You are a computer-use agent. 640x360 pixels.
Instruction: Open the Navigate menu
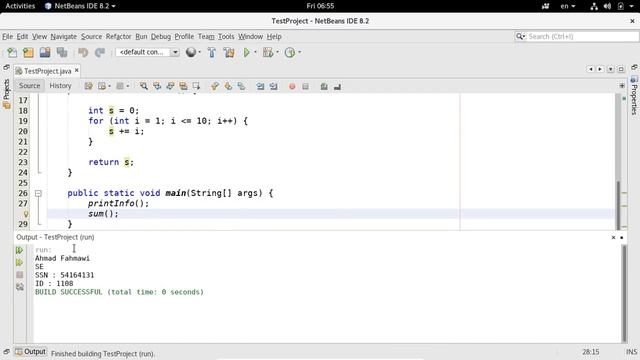coord(64,36)
